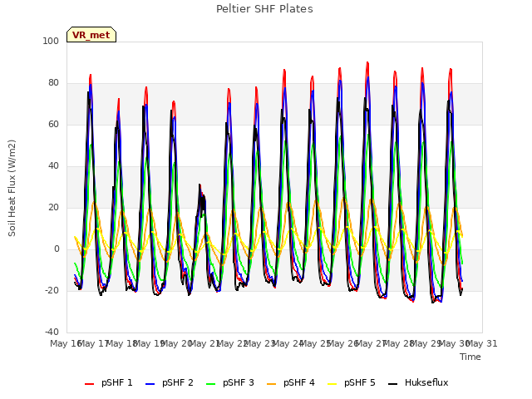Click the Time axis label

[x=470, y=357]
